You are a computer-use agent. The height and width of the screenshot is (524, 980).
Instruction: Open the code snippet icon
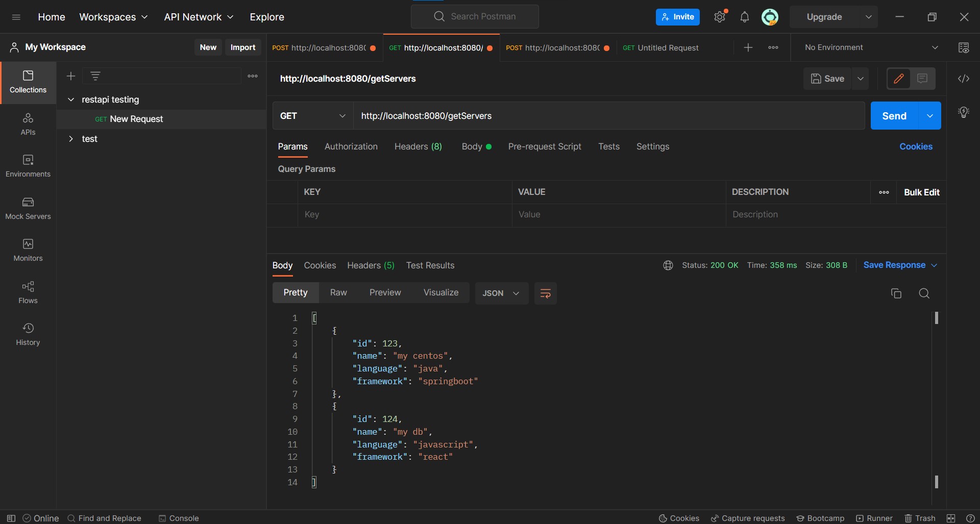(964, 79)
